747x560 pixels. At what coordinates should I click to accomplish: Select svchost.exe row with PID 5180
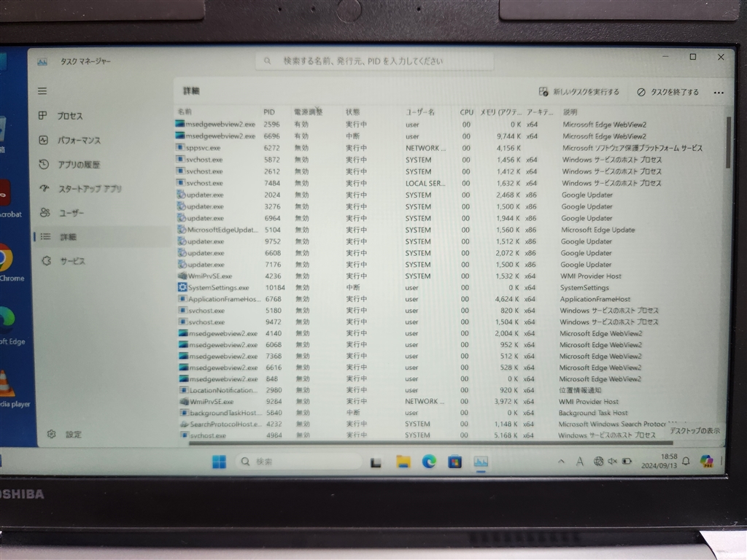point(449,311)
